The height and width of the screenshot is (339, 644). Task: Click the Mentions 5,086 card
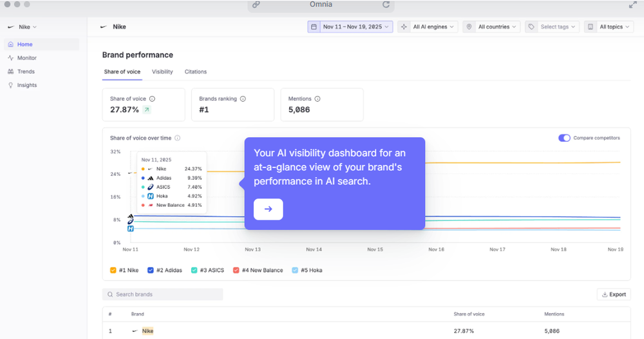pos(322,105)
